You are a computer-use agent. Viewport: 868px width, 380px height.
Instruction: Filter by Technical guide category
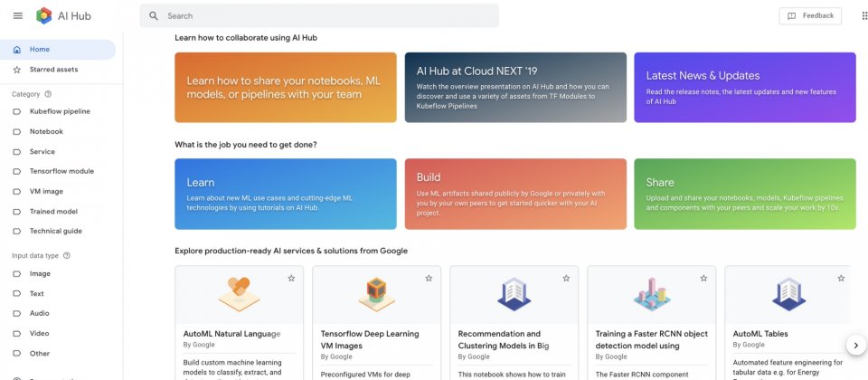point(58,231)
